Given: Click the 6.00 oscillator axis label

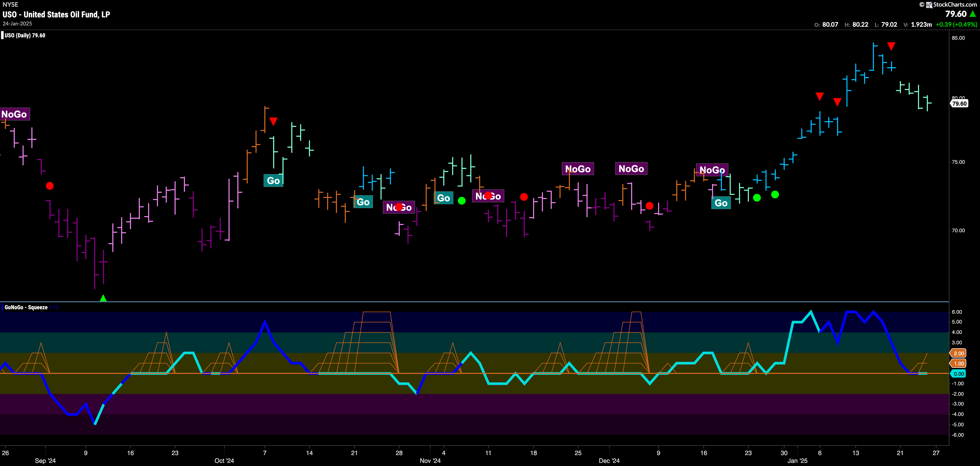Looking at the screenshot, I should (x=957, y=312).
